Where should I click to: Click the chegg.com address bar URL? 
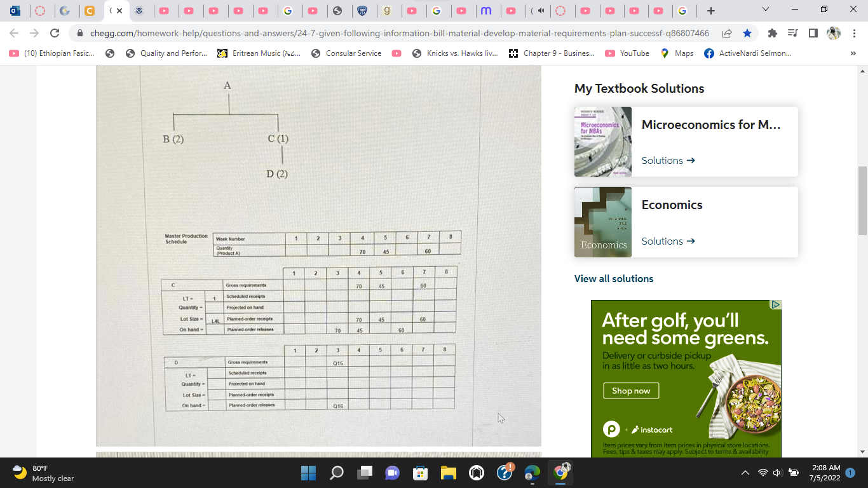coord(400,33)
